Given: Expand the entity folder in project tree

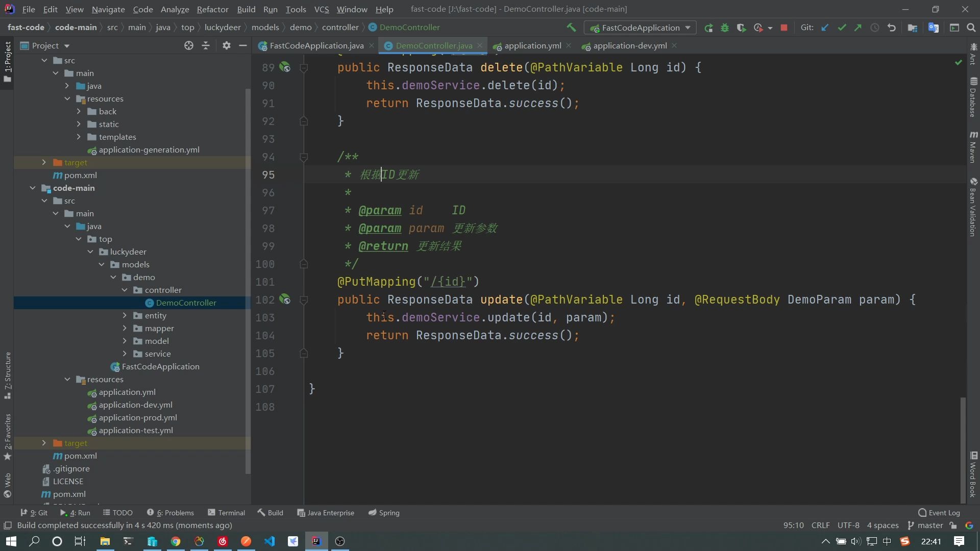Looking at the screenshot, I should point(125,315).
